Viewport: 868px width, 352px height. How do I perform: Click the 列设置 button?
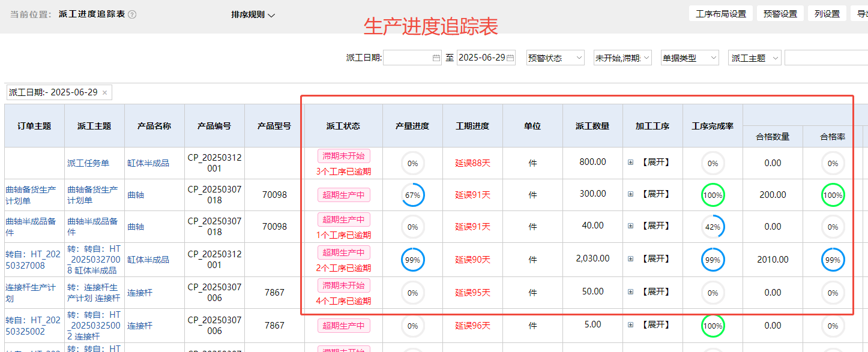(x=827, y=14)
